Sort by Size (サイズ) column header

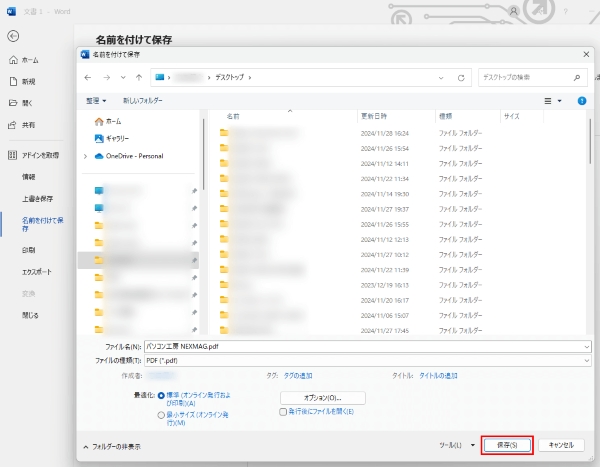click(x=512, y=116)
